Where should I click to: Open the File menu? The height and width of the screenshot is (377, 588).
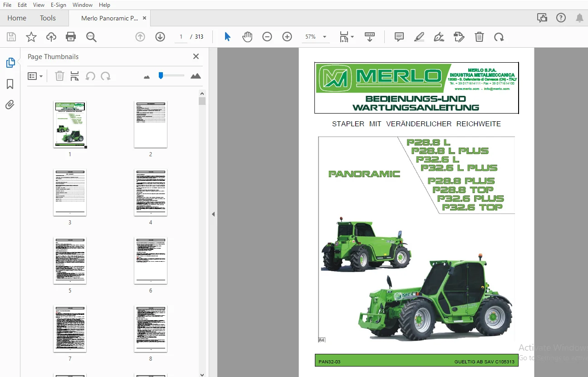[7, 5]
